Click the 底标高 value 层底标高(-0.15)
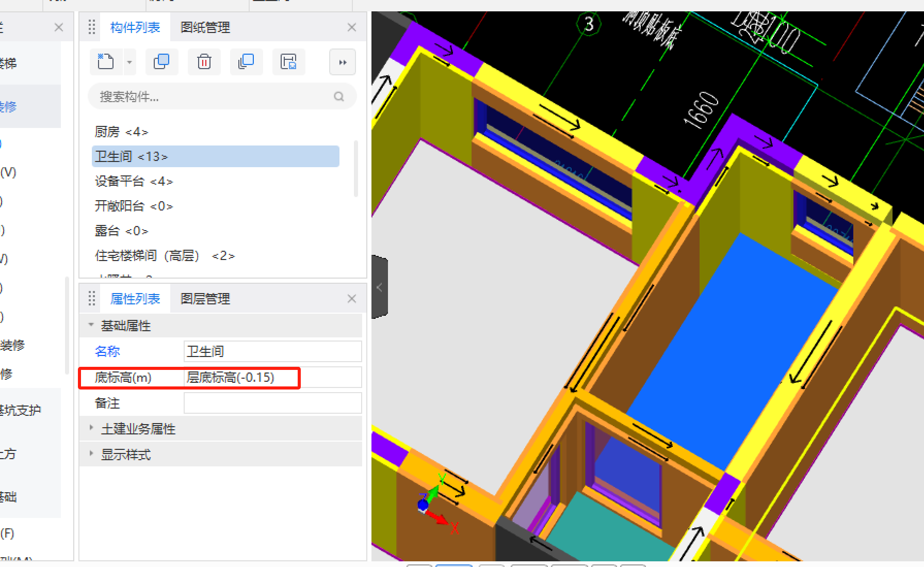Viewport: 924px width, 567px height. pos(272,378)
